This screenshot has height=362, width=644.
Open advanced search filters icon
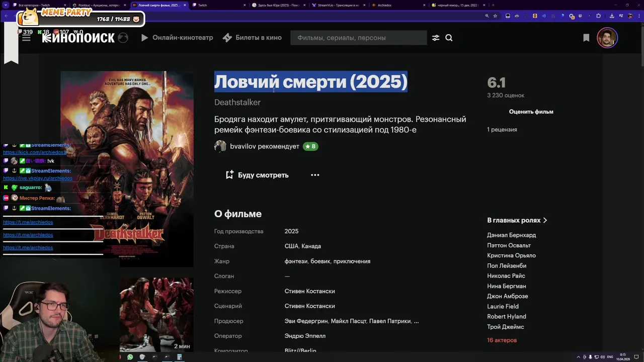(436, 38)
